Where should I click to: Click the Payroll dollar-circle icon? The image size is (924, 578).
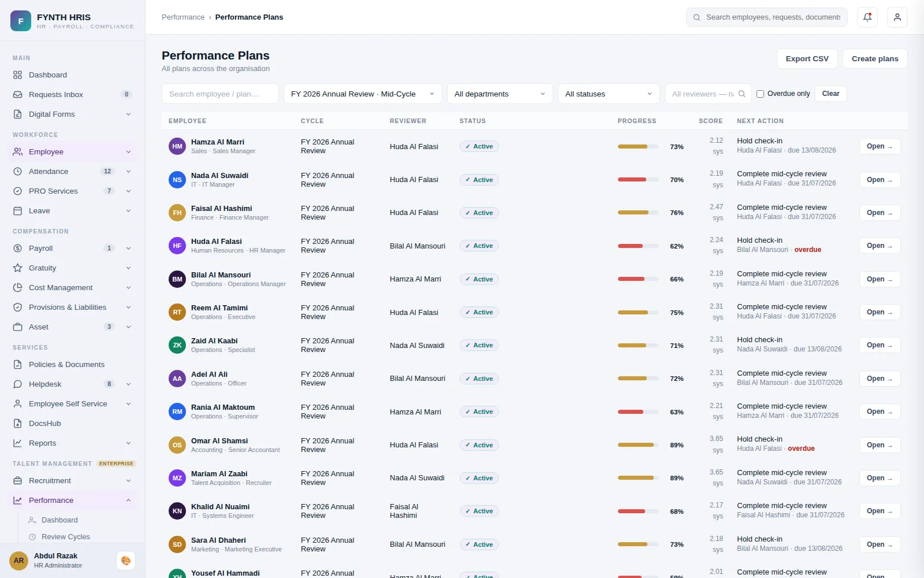click(18, 249)
